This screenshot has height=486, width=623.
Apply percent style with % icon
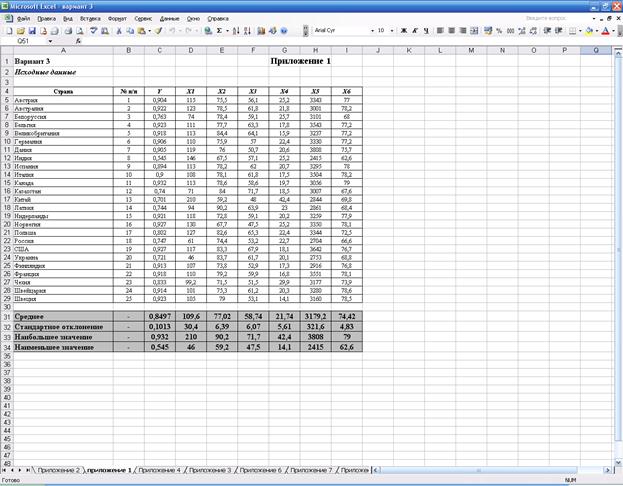(499, 31)
